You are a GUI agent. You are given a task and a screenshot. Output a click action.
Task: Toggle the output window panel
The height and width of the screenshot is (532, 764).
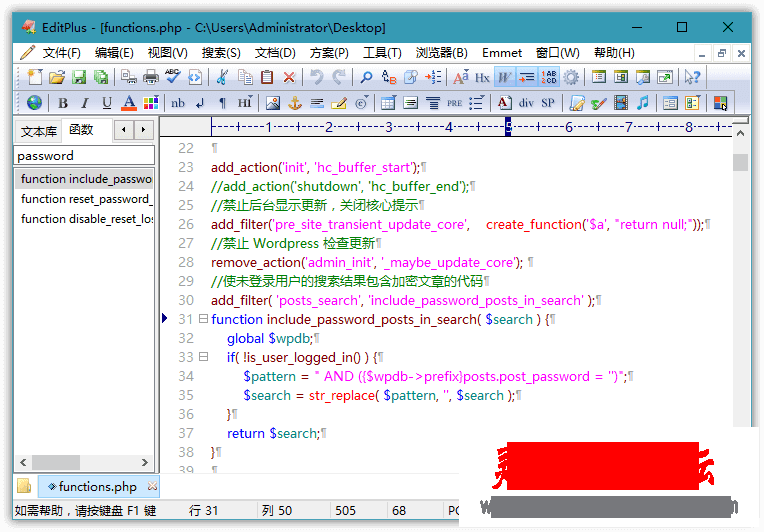[x=643, y=77]
